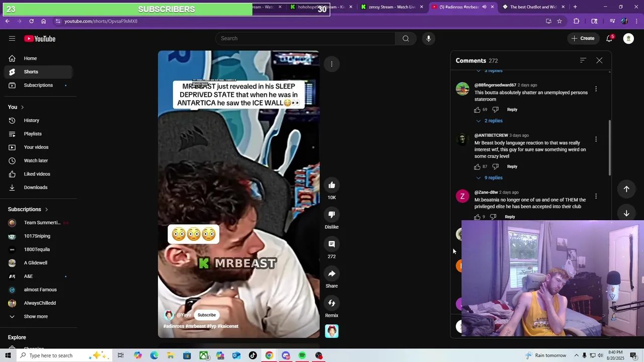Viewport: 644px width, 362px height.
Task: Open the Short's sound thumbnail
Action: coord(332,331)
